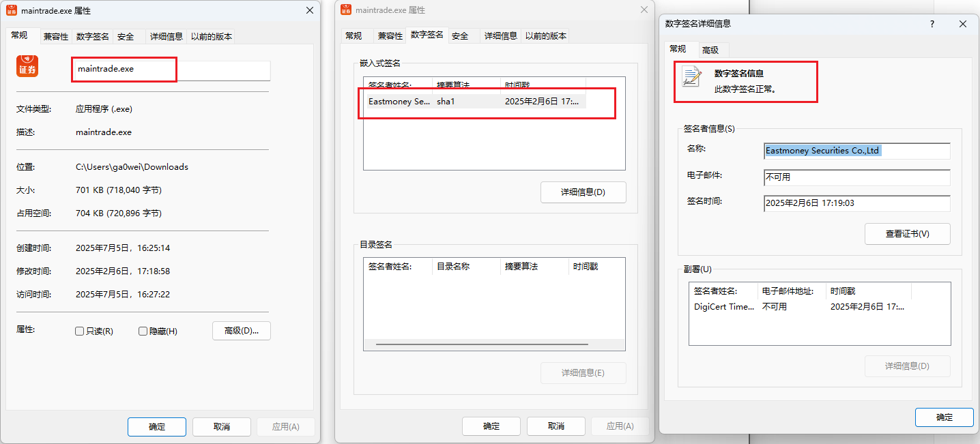Close the left maintrade.exe 属性 window
980x444 pixels.
click(x=310, y=11)
